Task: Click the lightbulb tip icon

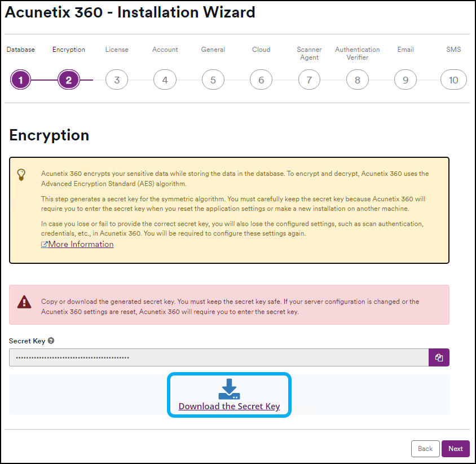Action: [x=21, y=175]
